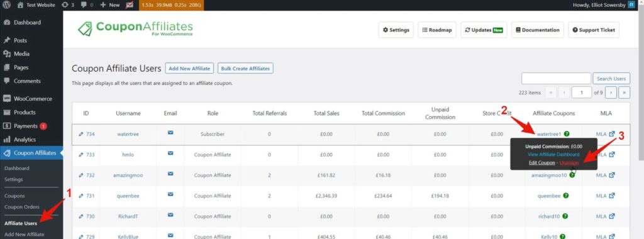Go to the next page arrow
Viewport: 644px width, 239px height.
(611, 92)
